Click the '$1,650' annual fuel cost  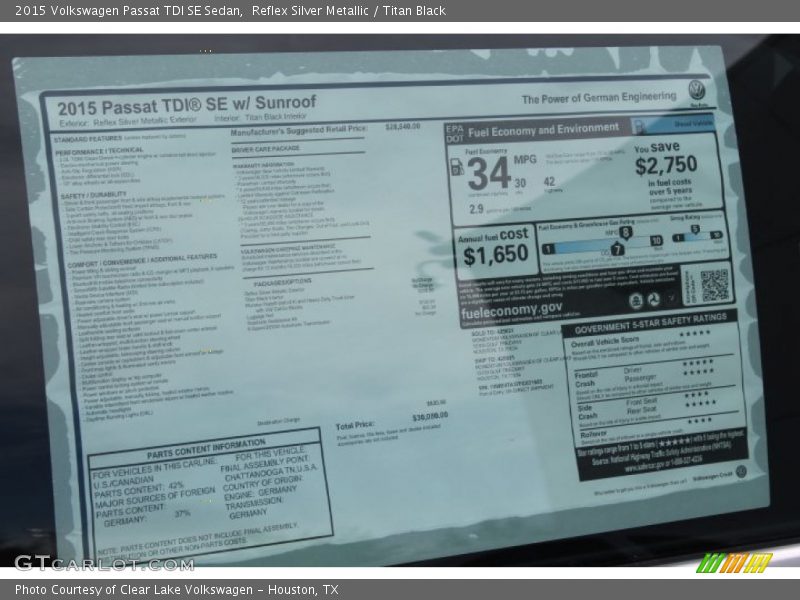click(496, 255)
